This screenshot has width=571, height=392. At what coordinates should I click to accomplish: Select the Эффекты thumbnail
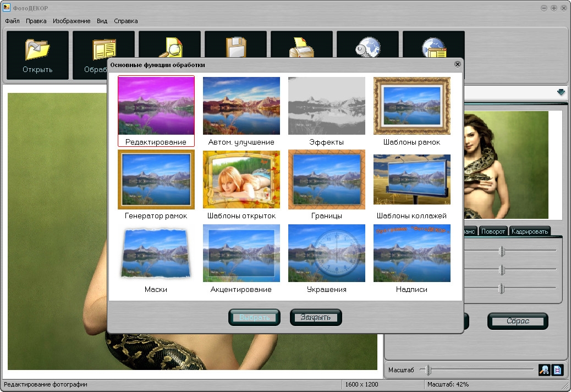click(x=326, y=111)
